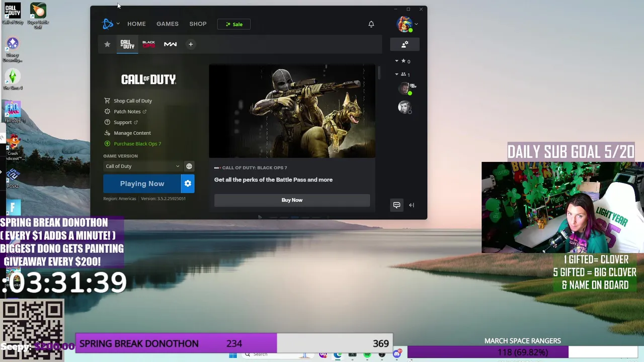This screenshot has width=644, height=362.
Task: Open the Game Version dropdown
Action: click(142, 166)
